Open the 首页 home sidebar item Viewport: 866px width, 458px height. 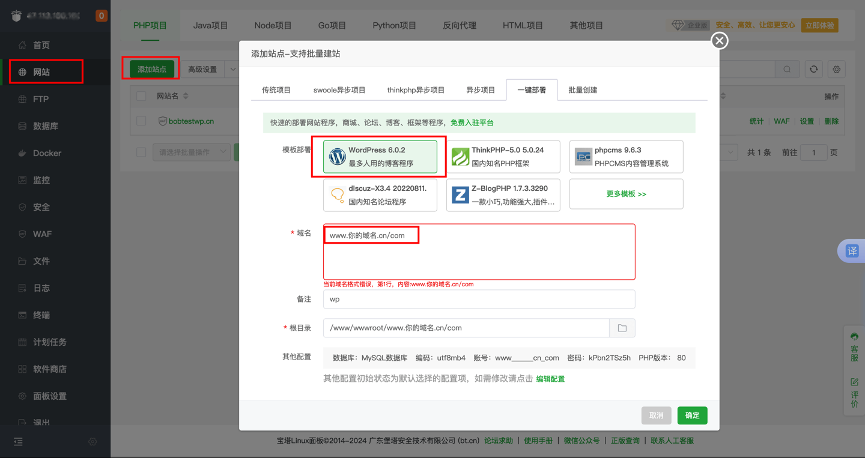pos(41,45)
